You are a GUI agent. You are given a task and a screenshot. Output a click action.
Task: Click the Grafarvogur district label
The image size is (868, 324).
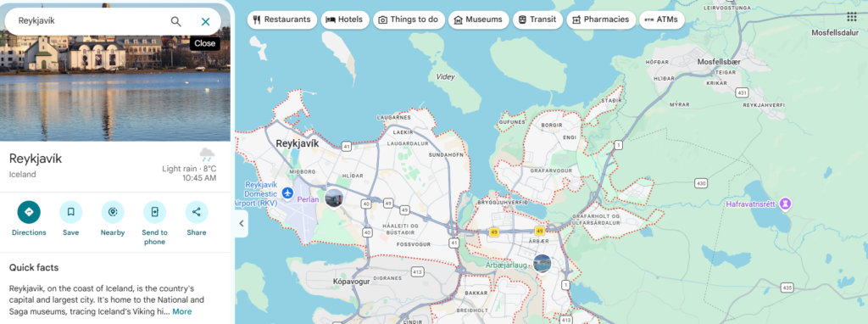[551, 171]
